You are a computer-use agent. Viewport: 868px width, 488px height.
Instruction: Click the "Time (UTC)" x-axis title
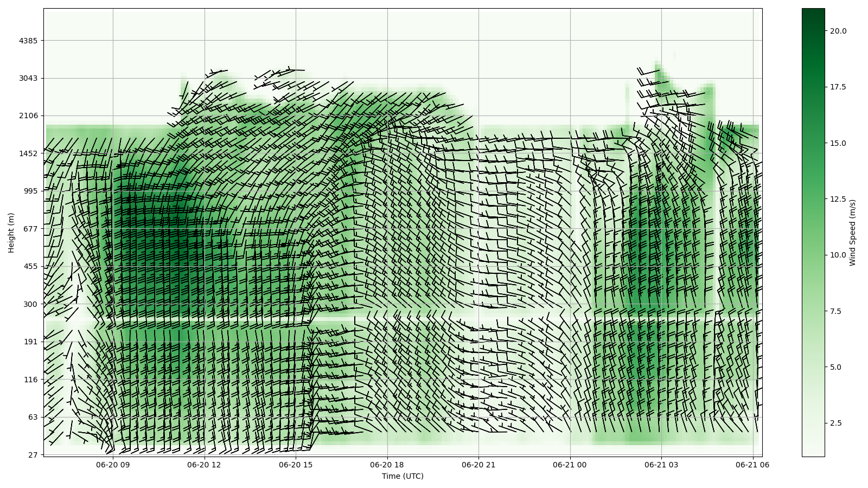(x=403, y=476)
